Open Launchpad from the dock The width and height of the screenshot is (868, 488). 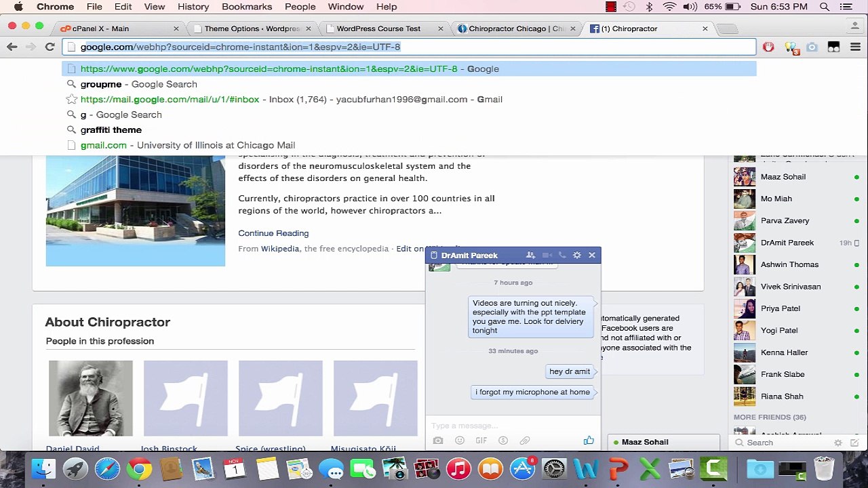76,469
